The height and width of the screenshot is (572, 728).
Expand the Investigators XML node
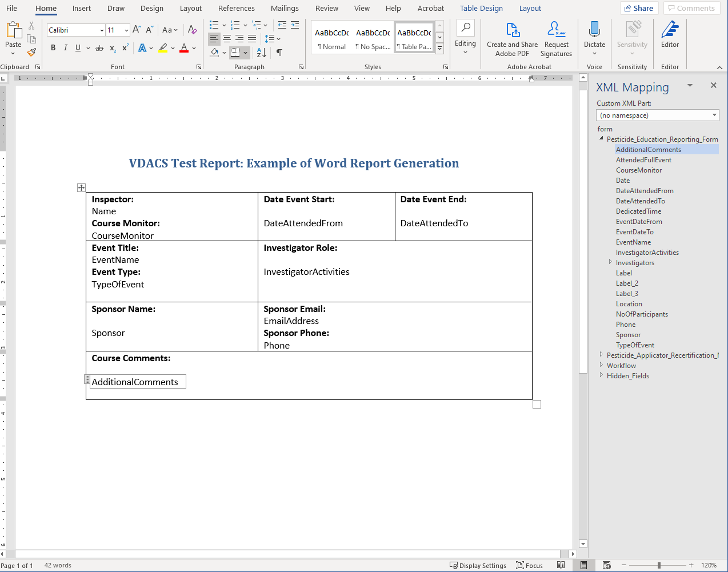[x=610, y=262]
